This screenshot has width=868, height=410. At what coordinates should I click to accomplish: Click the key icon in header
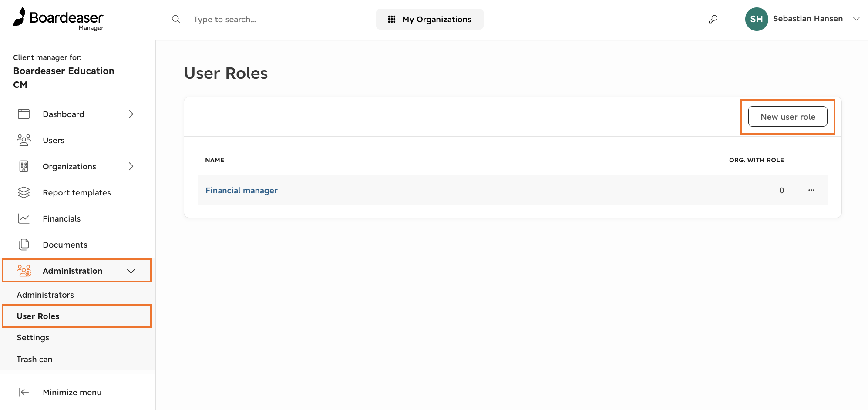[x=713, y=19]
